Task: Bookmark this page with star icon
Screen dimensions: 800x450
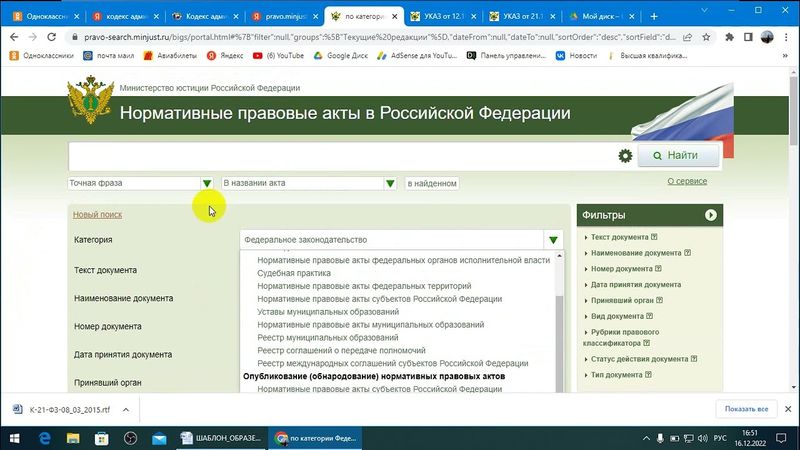Action: click(x=706, y=37)
